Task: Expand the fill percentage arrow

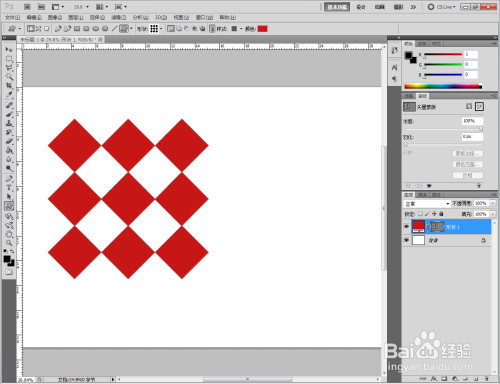Action: click(x=493, y=214)
